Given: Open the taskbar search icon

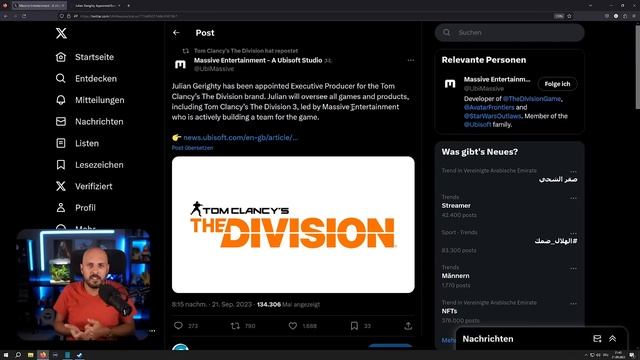Looking at the screenshot, I should point(18,355).
